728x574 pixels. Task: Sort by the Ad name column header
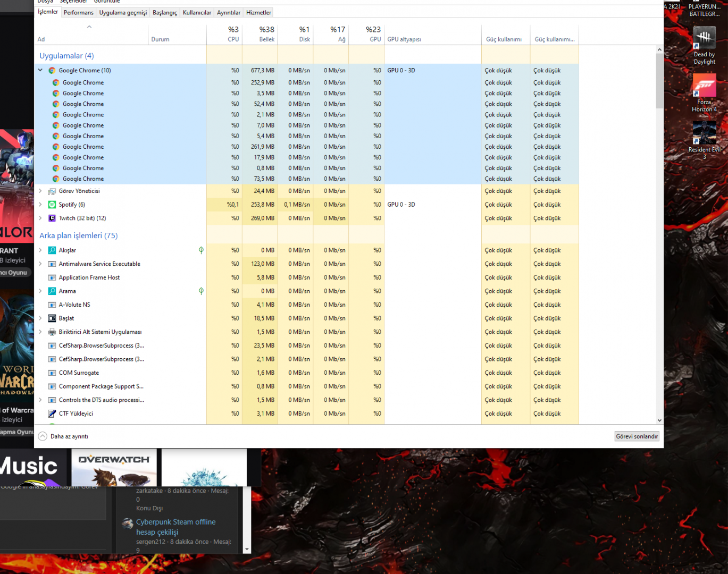pyautogui.click(x=91, y=34)
